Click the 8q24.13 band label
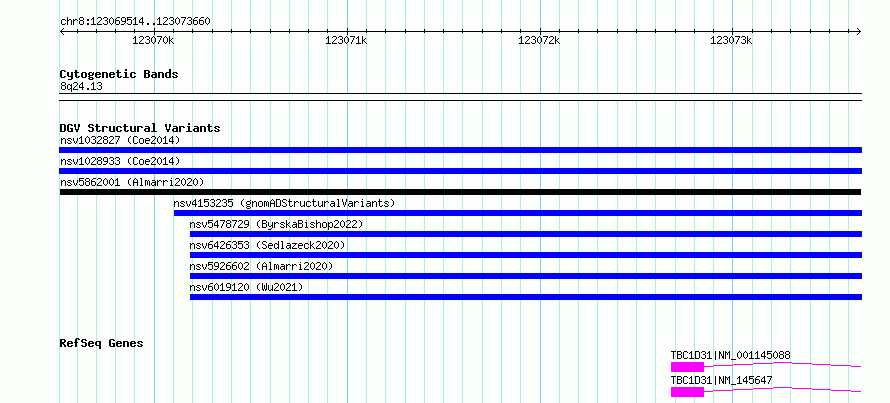 81,86
